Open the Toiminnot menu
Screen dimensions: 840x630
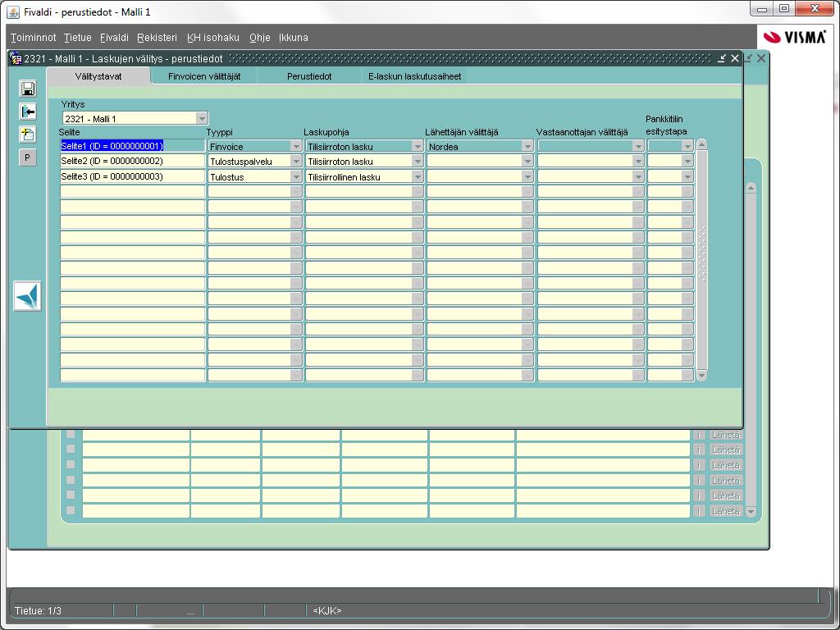coord(33,38)
